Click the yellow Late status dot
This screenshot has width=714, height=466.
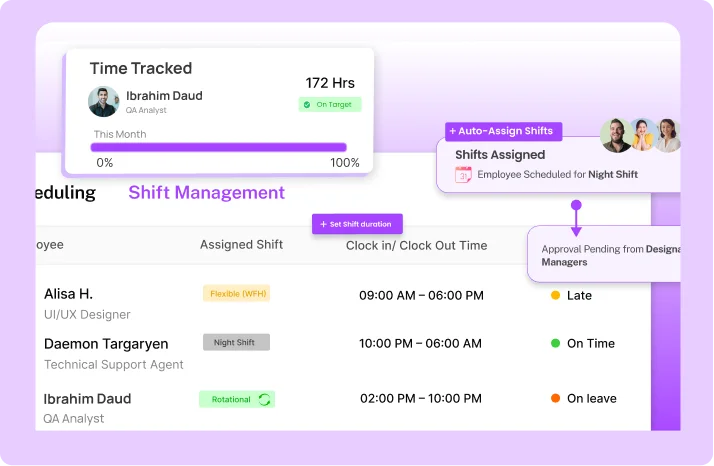555,295
